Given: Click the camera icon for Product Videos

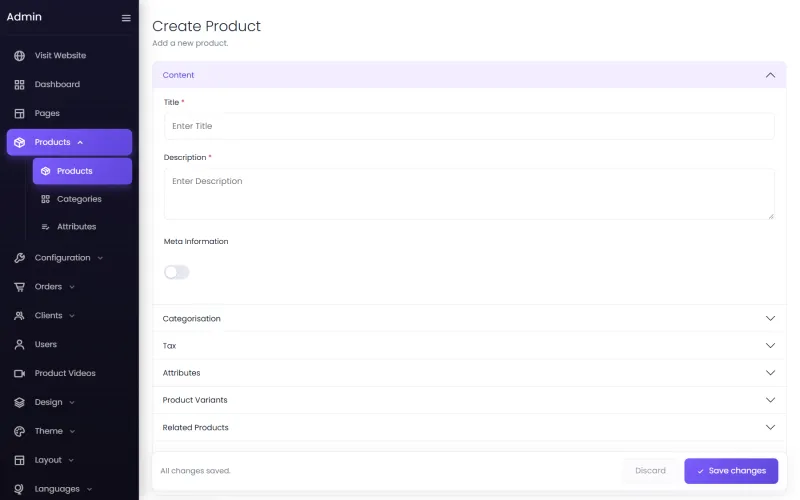Looking at the screenshot, I should click(19, 373).
